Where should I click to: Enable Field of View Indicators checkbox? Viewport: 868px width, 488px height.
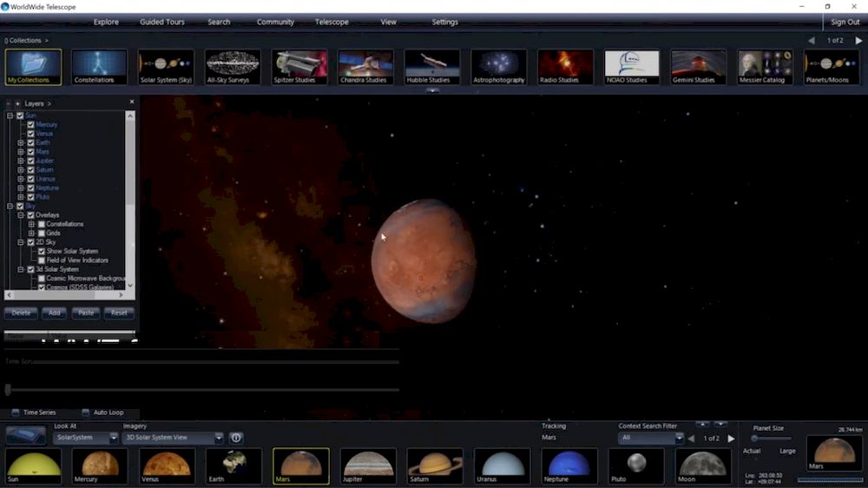pyautogui.click(x=42, y=260)
